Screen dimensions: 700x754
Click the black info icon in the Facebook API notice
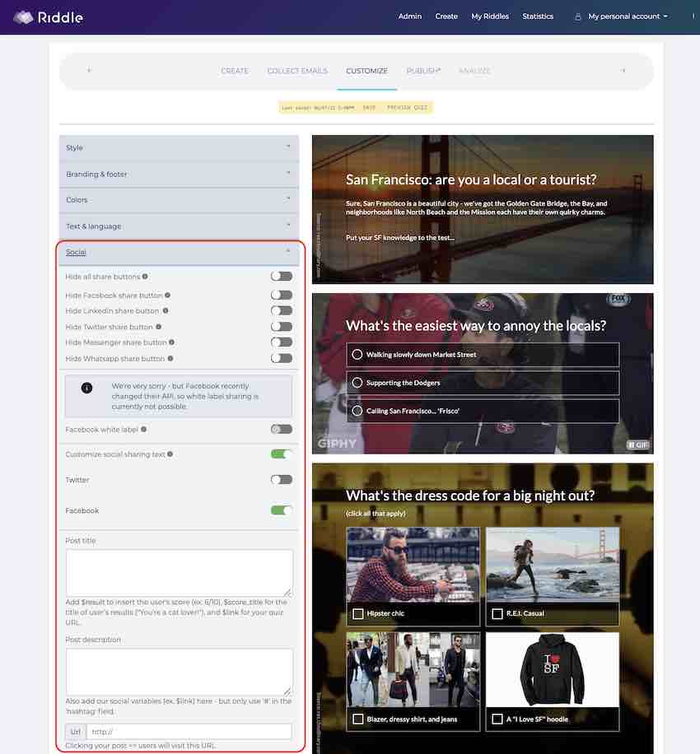coord(86,388)
